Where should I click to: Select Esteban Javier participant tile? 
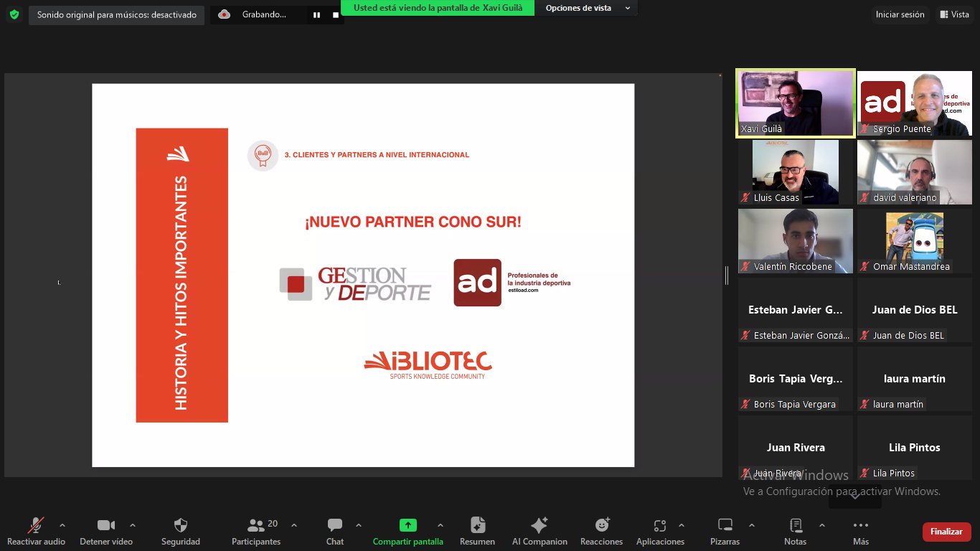pyautogui.click(x=796, y=310)
